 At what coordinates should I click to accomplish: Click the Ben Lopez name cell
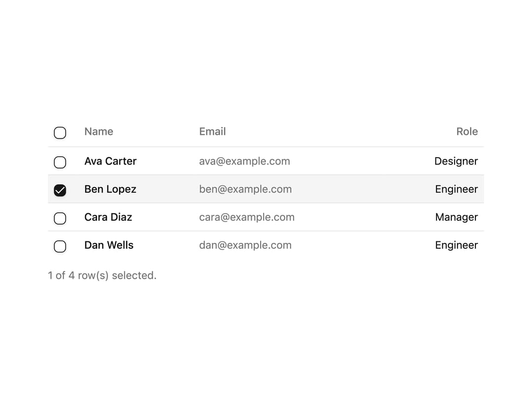[110, 189]
